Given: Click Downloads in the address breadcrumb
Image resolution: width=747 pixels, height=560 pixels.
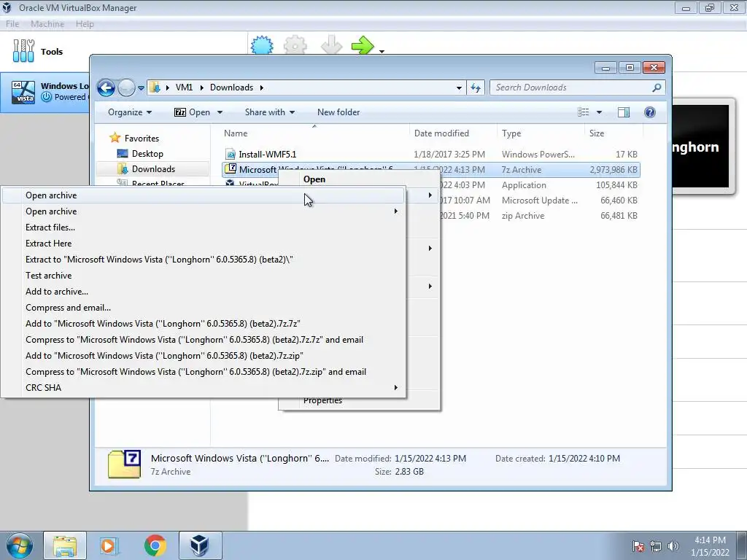Looking at the screenshot, I should [231, 87].
